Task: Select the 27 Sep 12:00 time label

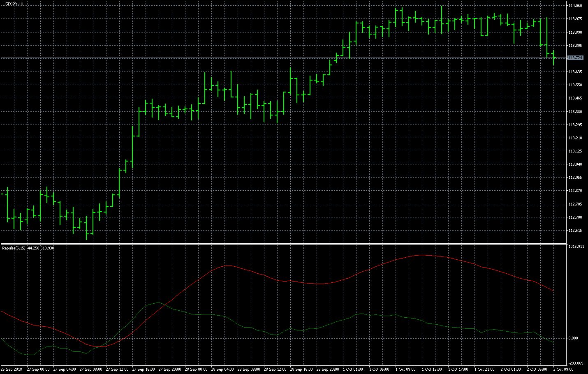Action: click(x=117, y=369)
